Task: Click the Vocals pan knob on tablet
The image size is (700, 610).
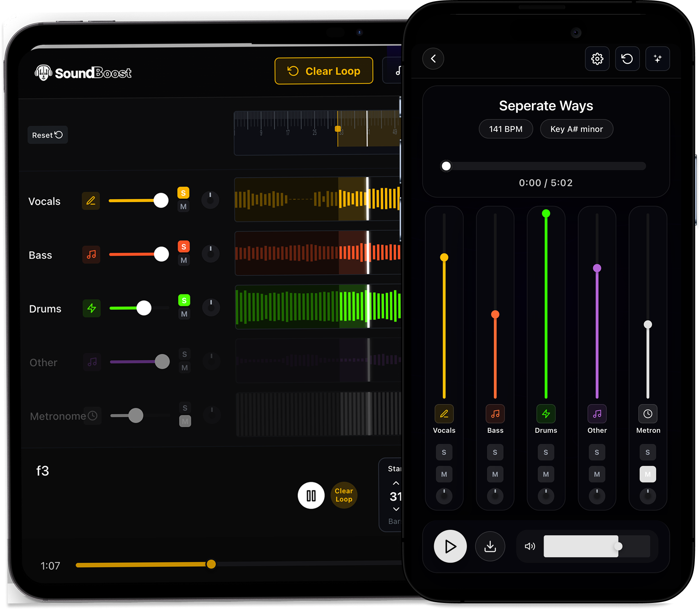Action: (210, 200)
